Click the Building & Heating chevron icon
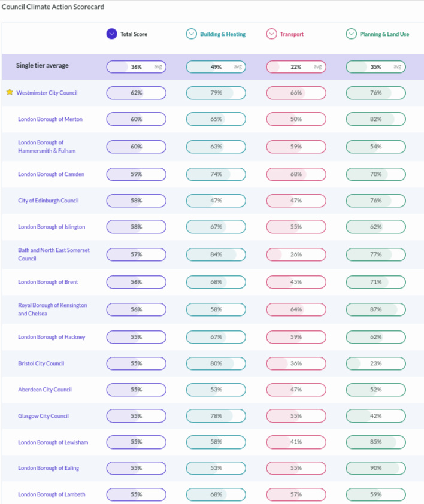424x504 pixels. pos(191,34)
